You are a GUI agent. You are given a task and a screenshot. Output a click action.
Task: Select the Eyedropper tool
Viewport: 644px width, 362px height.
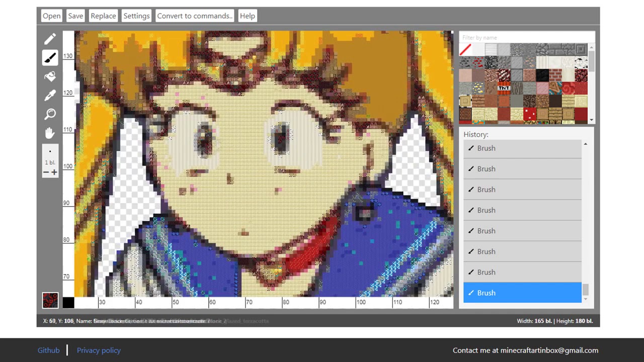click(x=50, y=96)
